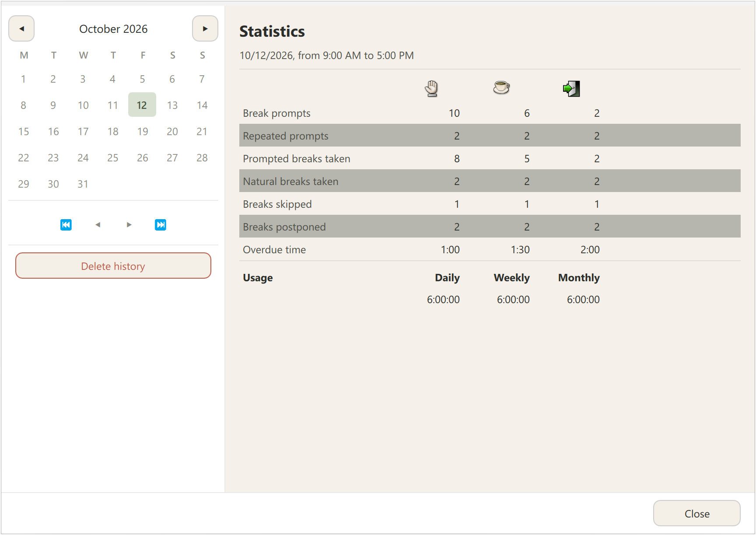Jump to the first history record
The height and width of the screenshot is (535, 756).
(66, 225)
